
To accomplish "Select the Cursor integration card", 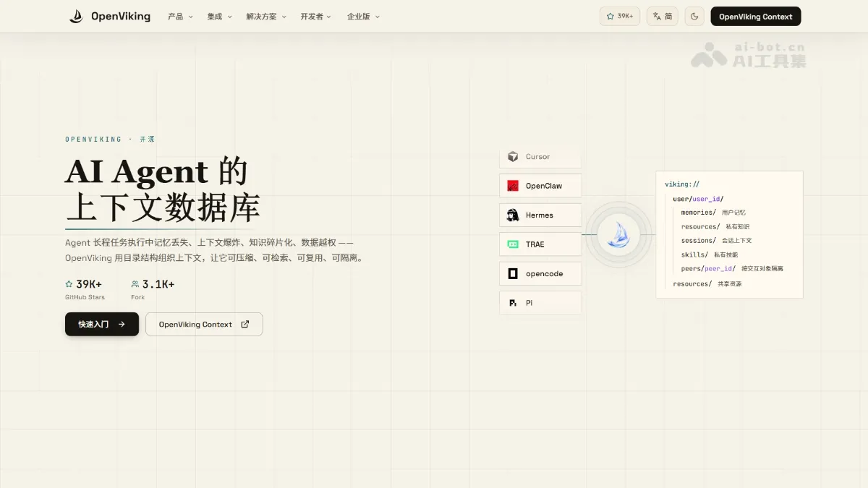I will click(540, 156).
